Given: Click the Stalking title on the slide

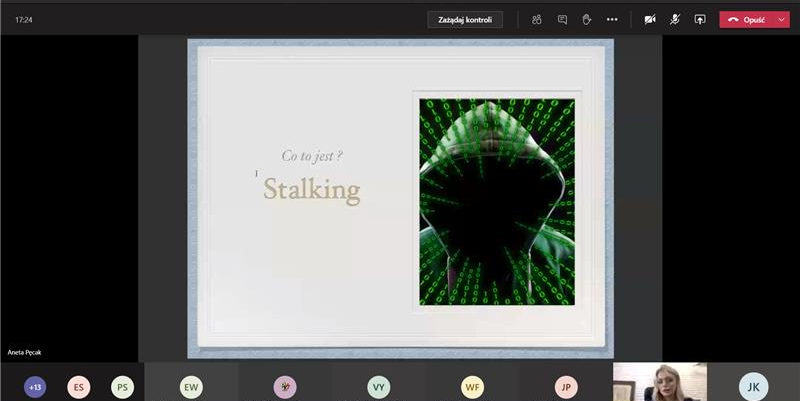Looking at the screenshot, I should [x=312, y=190].
